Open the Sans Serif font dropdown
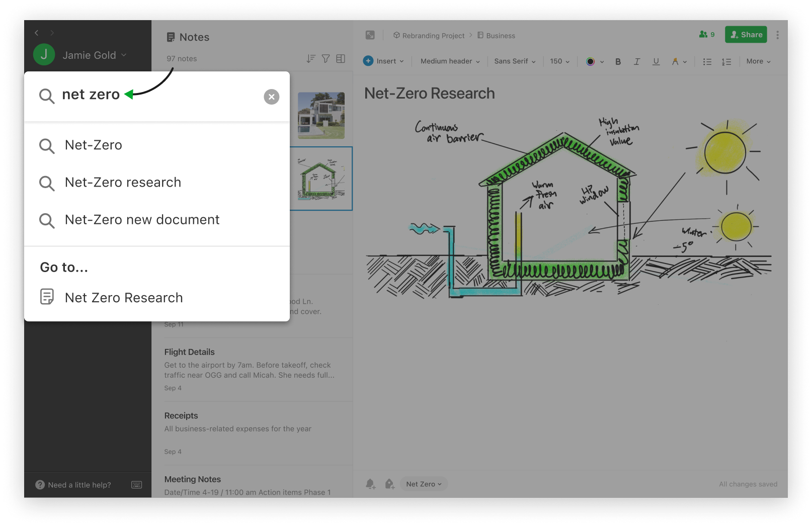Viewport: 812px width, 526px height. pos(515,61)
